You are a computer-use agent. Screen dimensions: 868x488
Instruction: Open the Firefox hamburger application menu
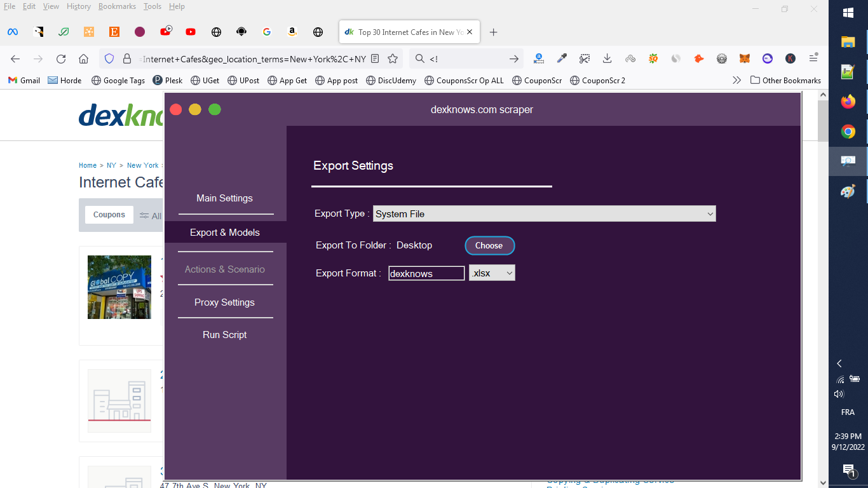813,59
